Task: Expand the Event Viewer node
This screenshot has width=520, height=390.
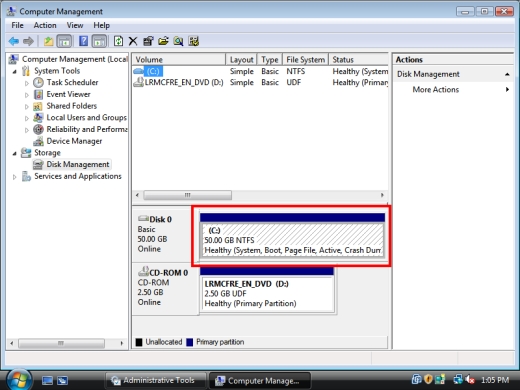Action: coord(27,95)
